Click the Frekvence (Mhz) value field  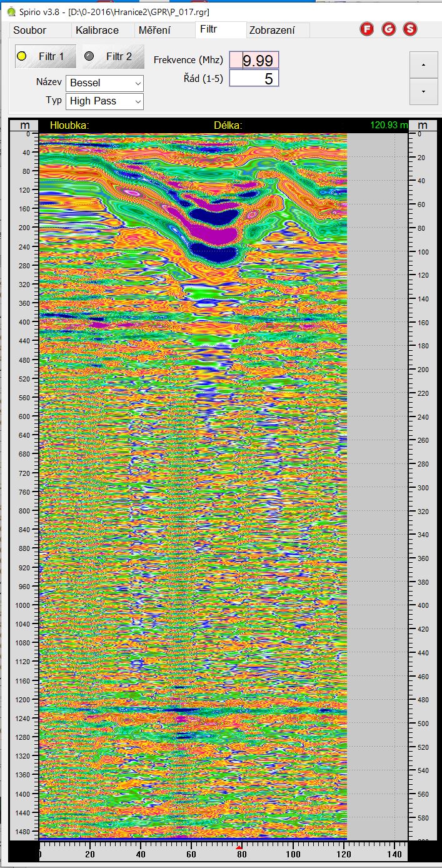[x=254, y=60]
